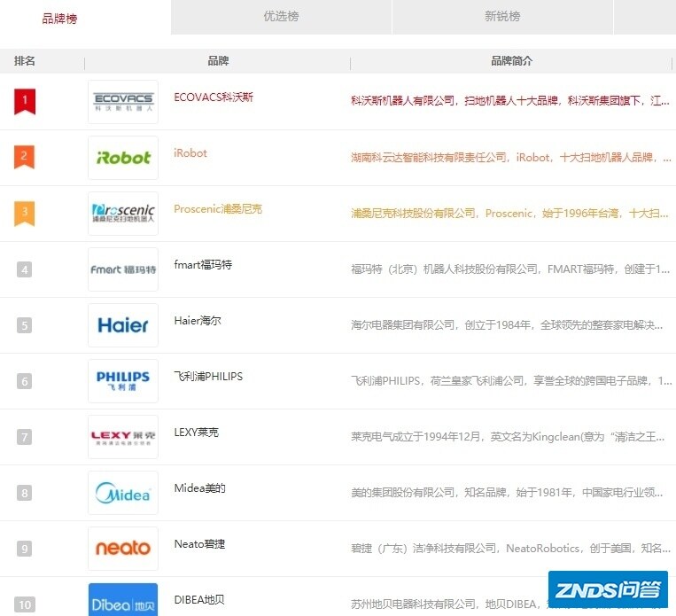This screenshot has height=616, width=676.
Task: Click the 海尔电器集团有限公司 description
Action: (x=507, y=324)
